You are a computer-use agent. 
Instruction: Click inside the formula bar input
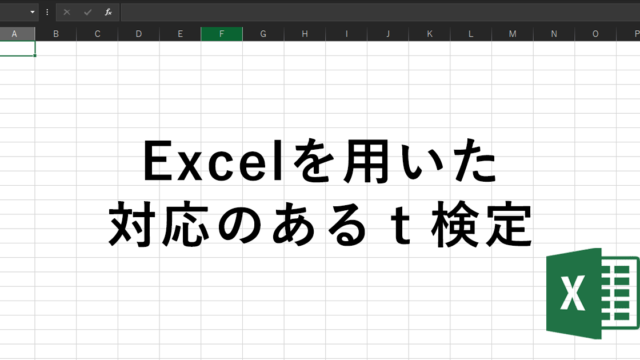[380, 12]
